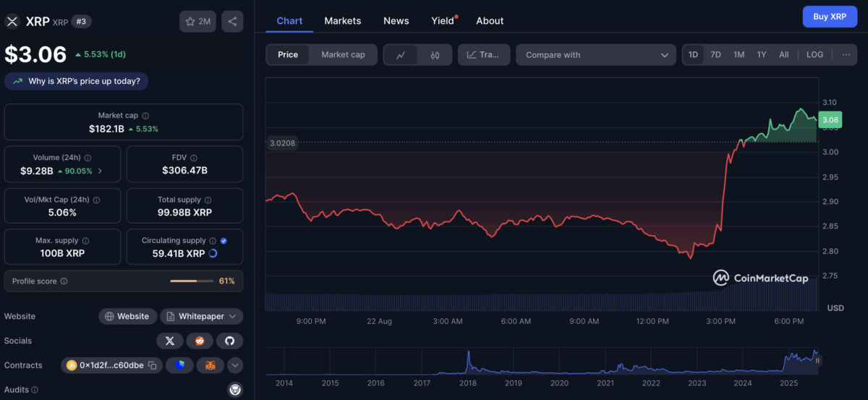Viewport: 868px width, 400px height.
Task: Switch chart to candlestick view icon
Action: pos(435,55)
